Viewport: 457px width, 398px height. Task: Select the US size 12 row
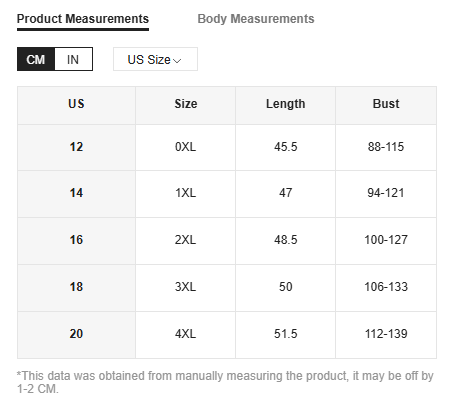pos(227,147)
